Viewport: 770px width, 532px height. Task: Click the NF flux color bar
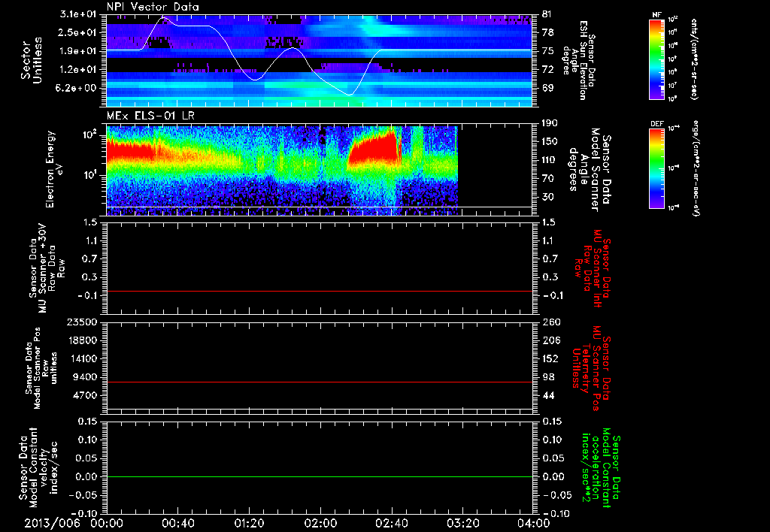tap(657, 59)
